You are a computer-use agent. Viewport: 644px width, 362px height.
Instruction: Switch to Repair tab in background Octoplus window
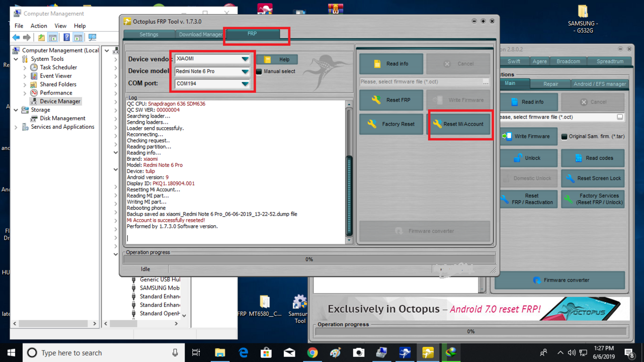tap(550, 84)
